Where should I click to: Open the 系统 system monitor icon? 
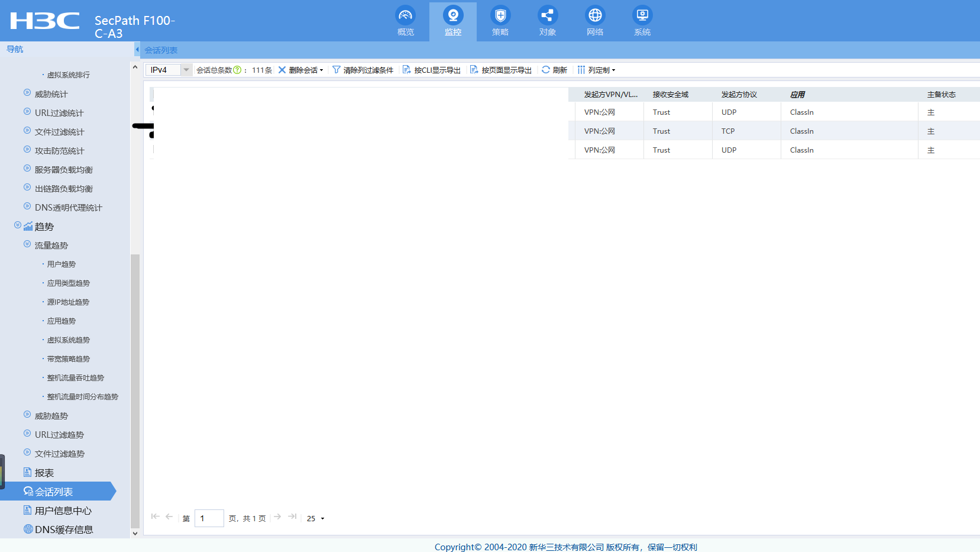(642, 15)
